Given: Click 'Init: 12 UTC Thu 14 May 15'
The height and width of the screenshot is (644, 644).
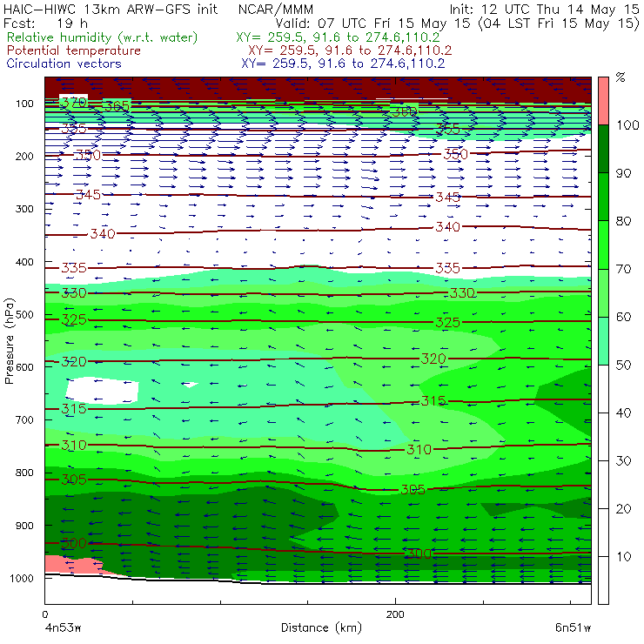Looking at the screenshot, I should pos(544,9).
